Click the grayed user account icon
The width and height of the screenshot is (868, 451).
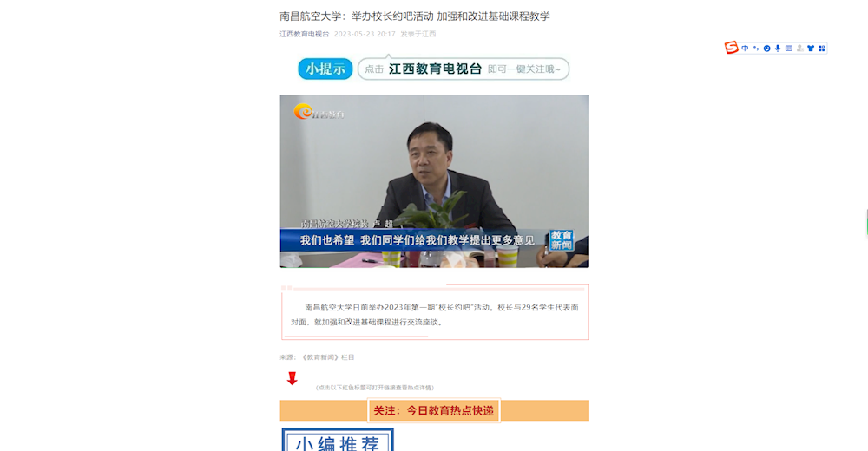(800, 49)
